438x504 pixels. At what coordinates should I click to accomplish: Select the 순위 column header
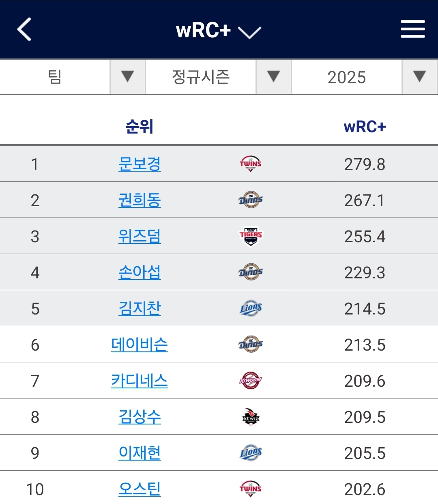140,127
